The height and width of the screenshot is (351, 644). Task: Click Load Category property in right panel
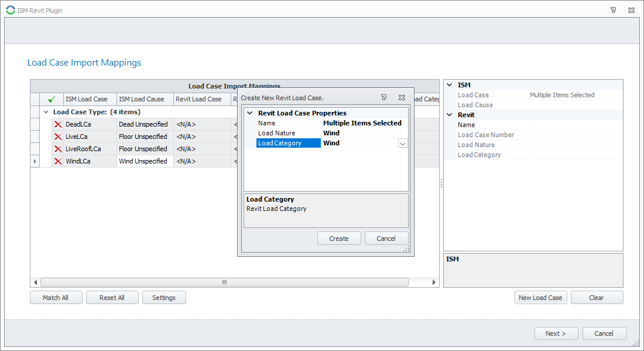coord(492,155)
